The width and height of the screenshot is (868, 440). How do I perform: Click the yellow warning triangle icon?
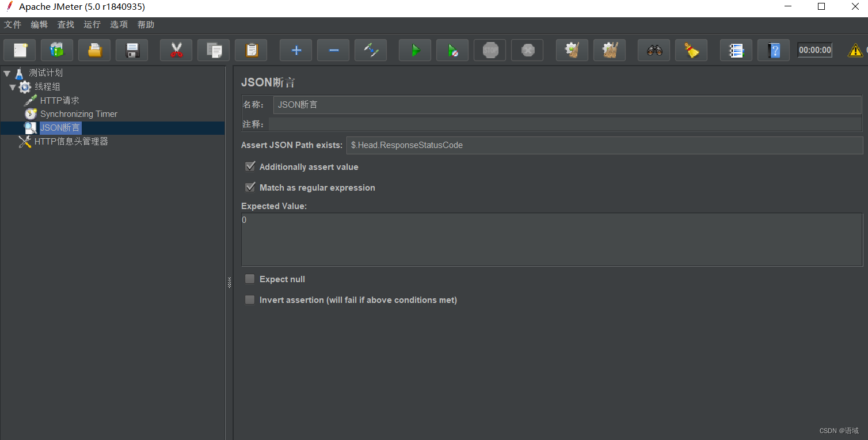[855, 51]
